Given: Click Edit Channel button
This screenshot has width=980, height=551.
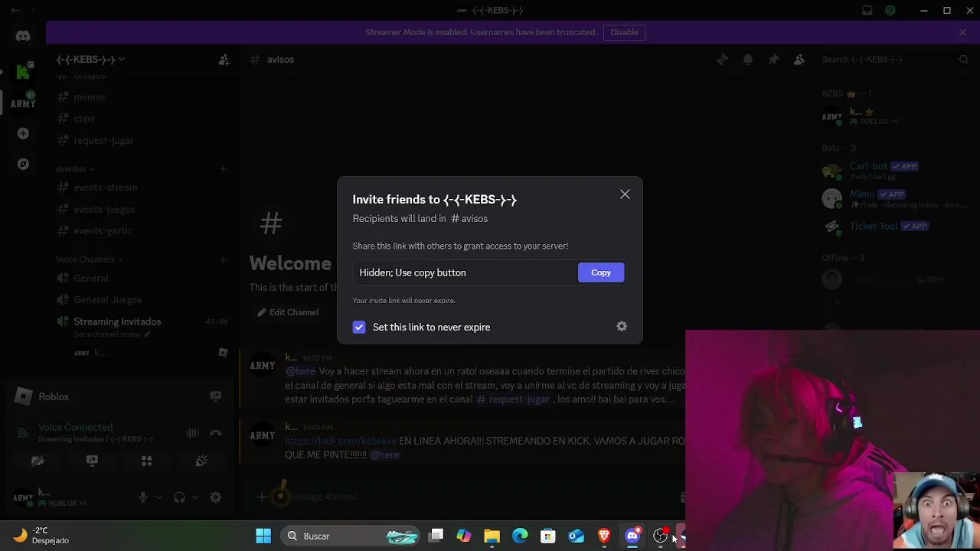Looking at the screenshot, I should pyautogui.click(x=288, y=312).
